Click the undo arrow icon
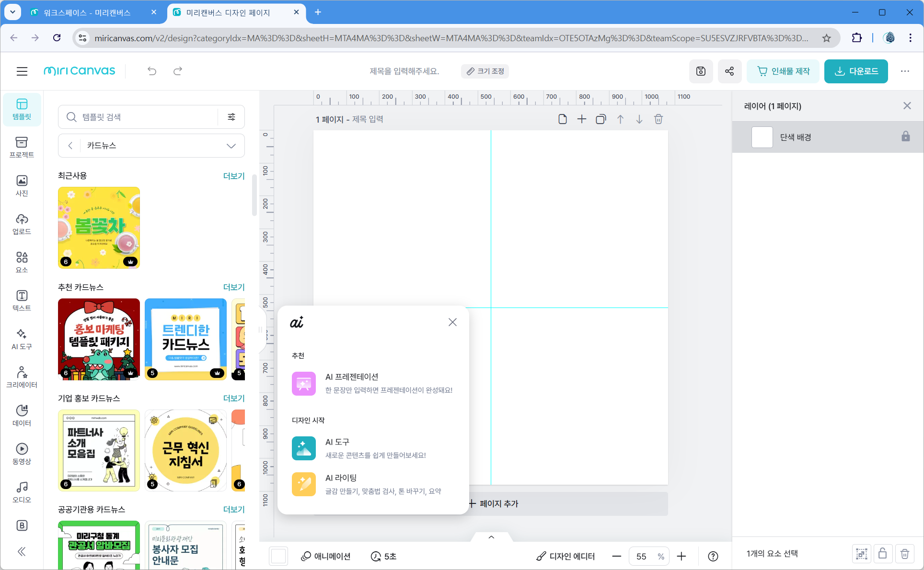924x570 pixels. point(152,71)
